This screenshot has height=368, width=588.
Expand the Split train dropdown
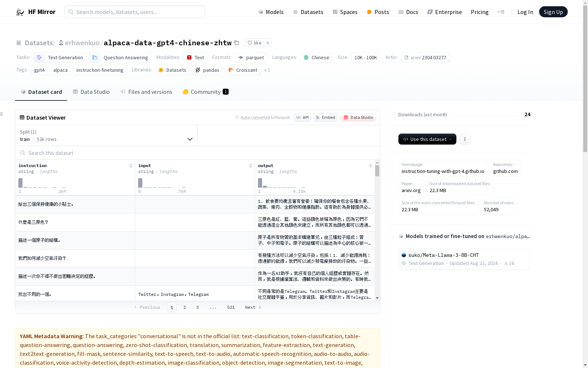(x=107, y=135)
